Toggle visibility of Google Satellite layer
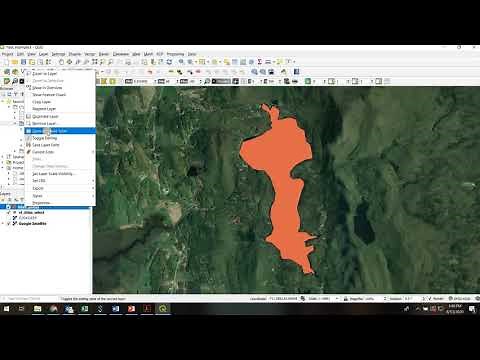Image resolution: width=480 pixels, height=360 pixels. (9, 223)
